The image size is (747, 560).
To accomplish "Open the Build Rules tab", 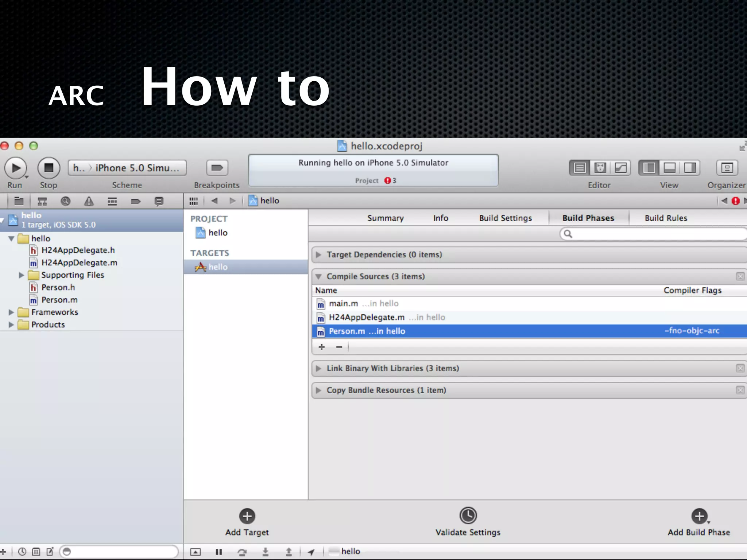I will (666, 218).
